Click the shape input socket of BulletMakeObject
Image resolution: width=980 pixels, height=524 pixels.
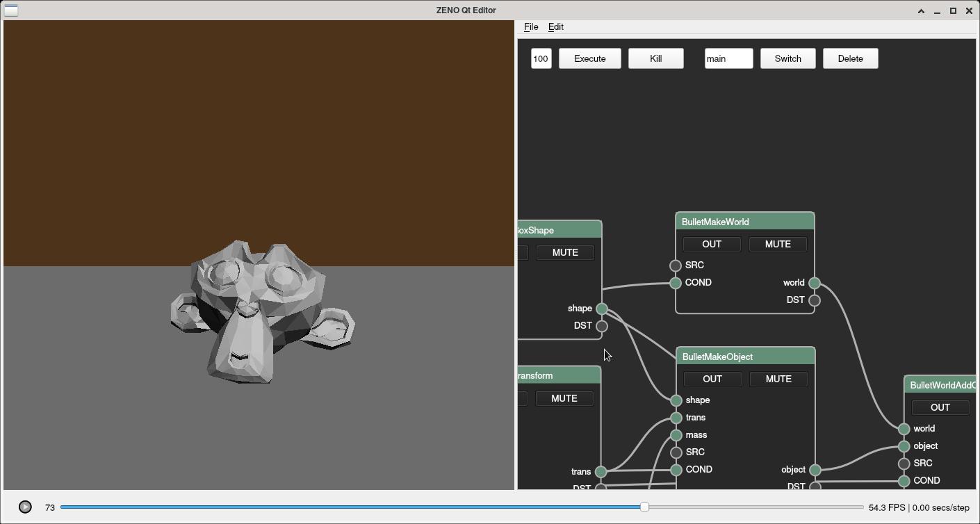(x=676, y=400)
